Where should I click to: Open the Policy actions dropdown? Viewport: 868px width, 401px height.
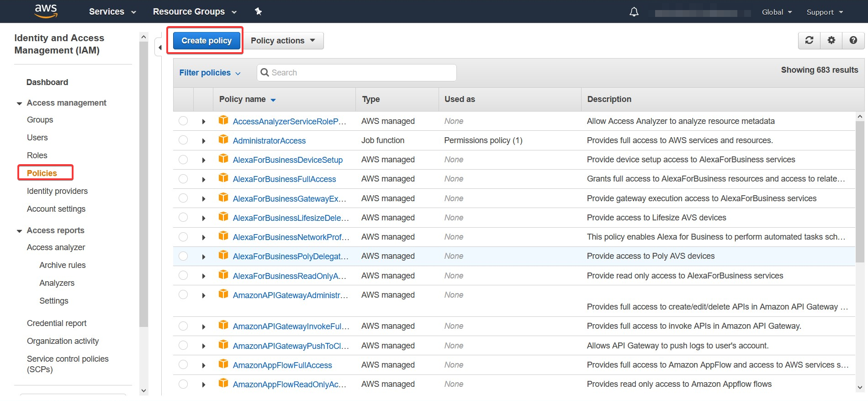coord(283,41)
